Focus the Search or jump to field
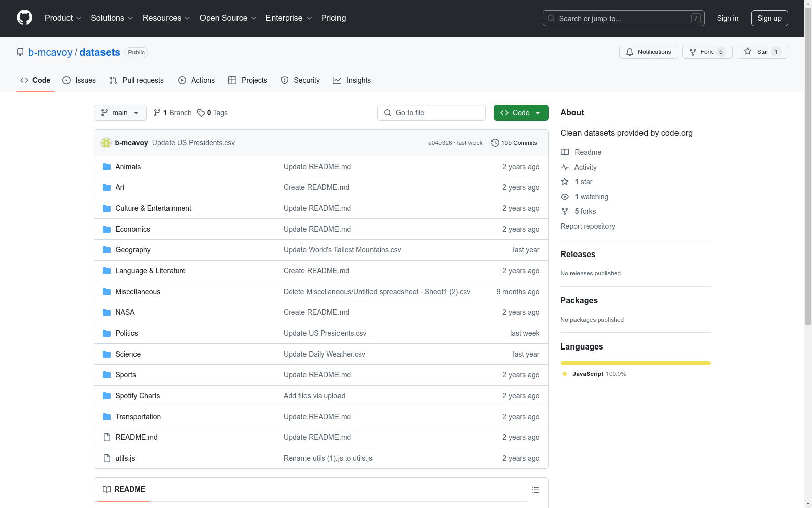812x508 pixels. click(x=624, y=18)
